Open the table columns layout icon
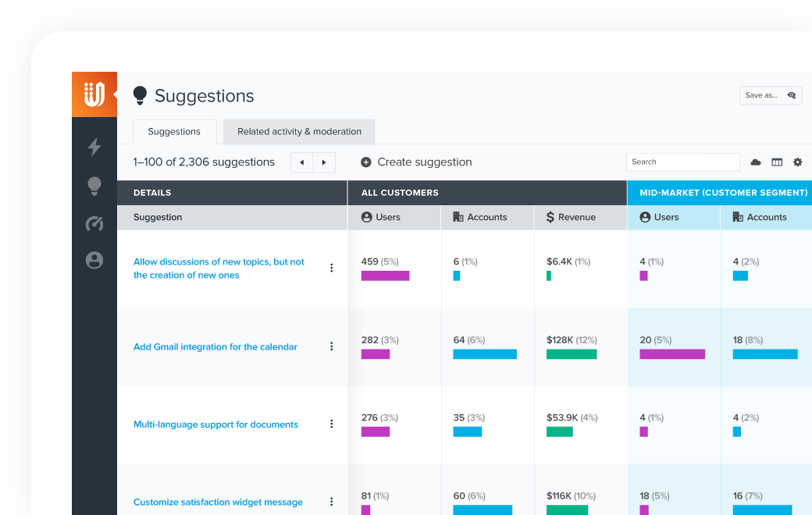 click(777, 162)
